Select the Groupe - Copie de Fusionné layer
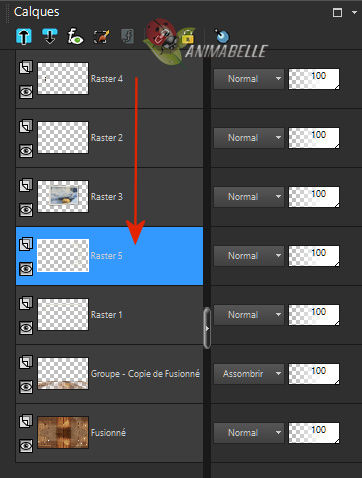362x478 pixels. pos(109,374)
